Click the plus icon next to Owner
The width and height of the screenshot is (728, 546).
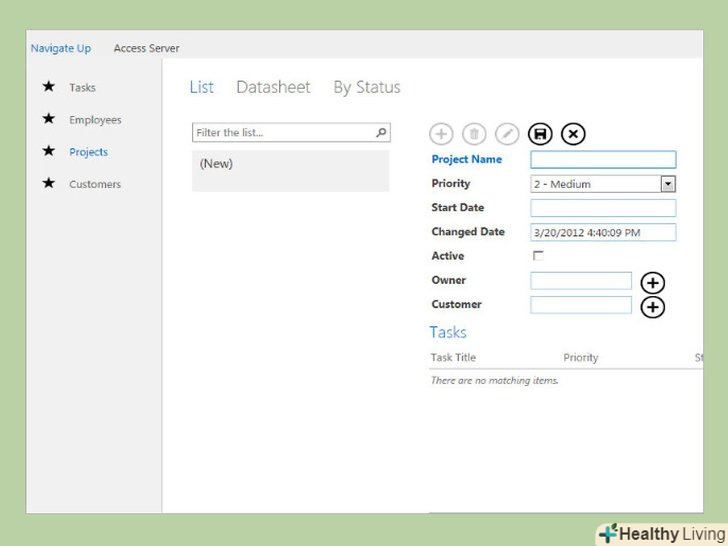pos(652,283)
